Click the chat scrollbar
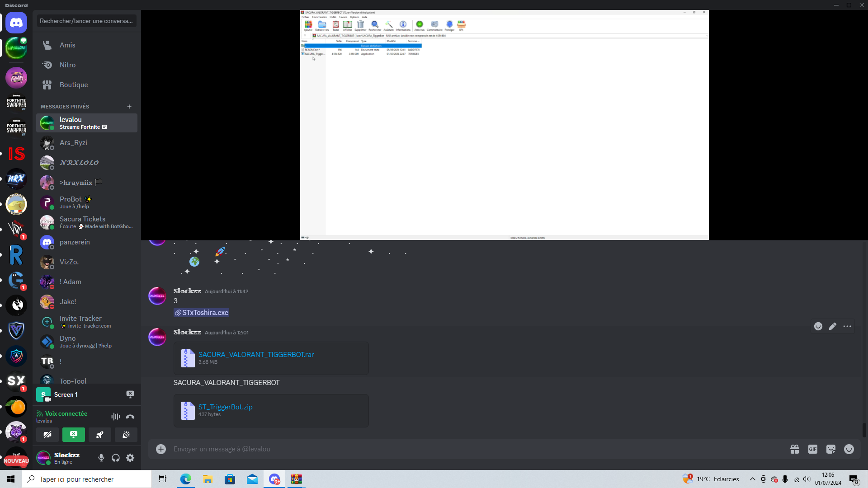868x488 pixels. (x=864, y=430)
